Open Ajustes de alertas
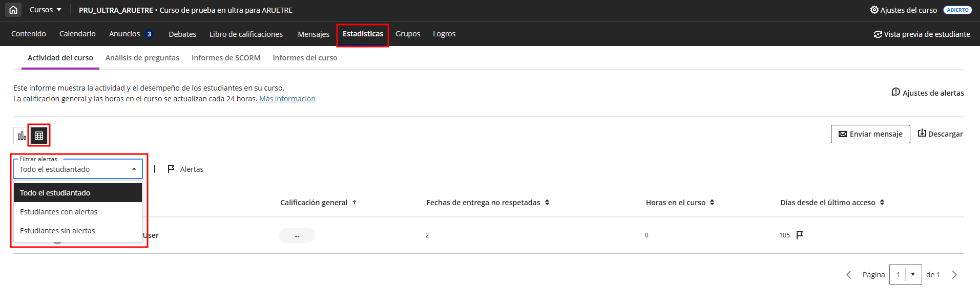 point(927,93)
